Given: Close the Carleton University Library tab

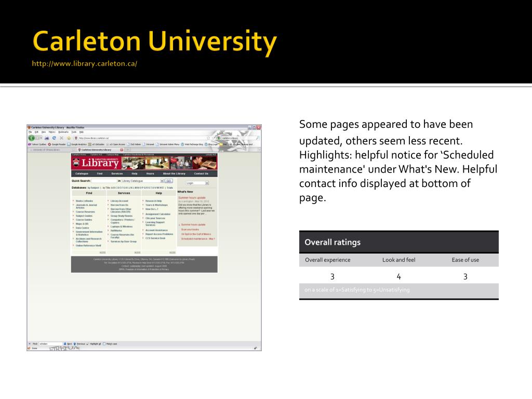Looking at the screenshot, I should [122, 150].
